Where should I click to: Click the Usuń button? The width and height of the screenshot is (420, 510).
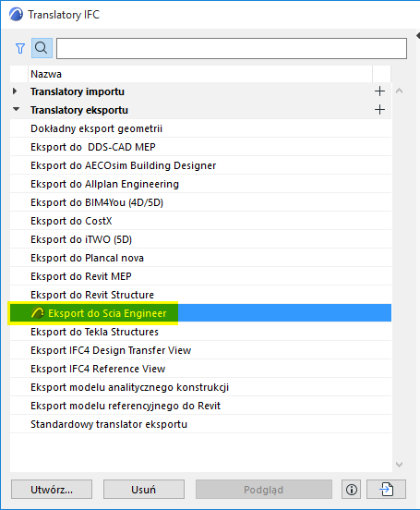pyautogui.click(x=144, y=489)
